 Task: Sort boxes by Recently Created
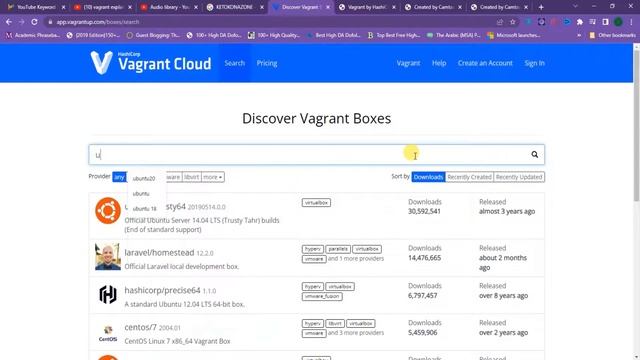(469, 177)
